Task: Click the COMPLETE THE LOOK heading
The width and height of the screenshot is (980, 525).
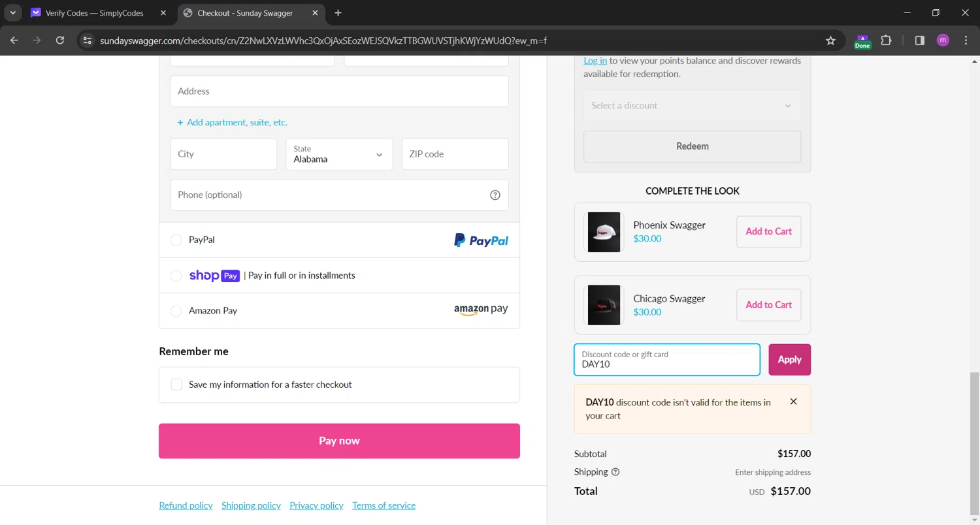Action: pyautogui.click(x=692, y=191)
